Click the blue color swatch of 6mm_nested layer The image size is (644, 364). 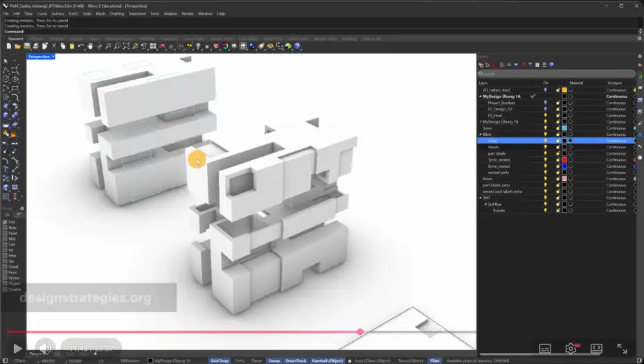coord(564,166)
